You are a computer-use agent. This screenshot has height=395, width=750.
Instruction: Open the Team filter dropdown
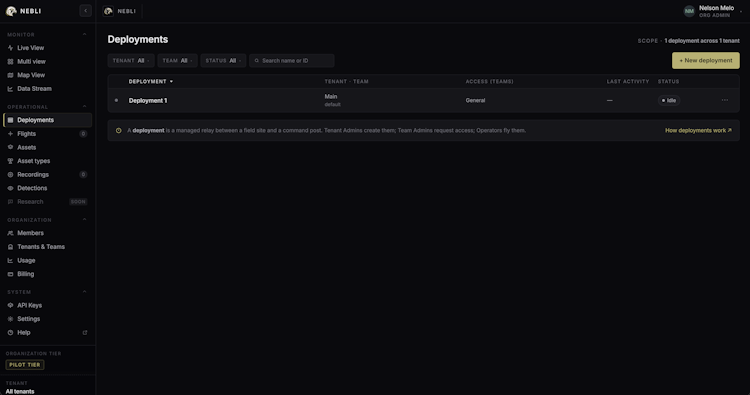pyautogui.click(x=177, y=61)
